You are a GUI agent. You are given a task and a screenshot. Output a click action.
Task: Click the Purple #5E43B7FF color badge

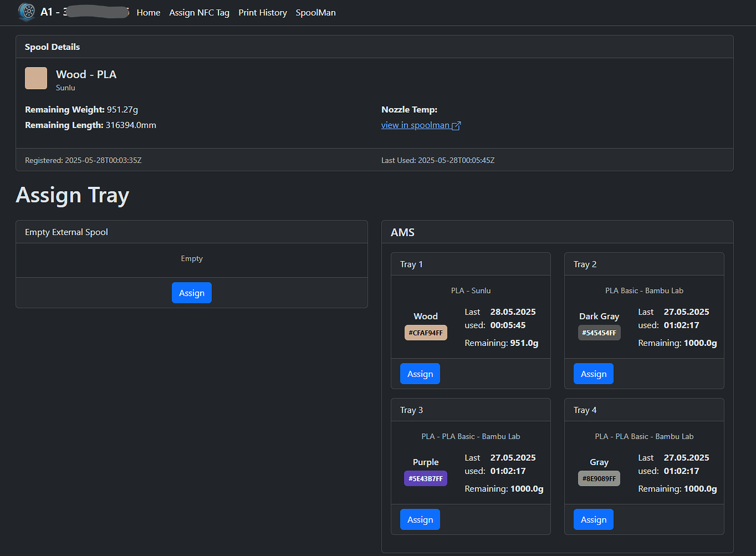pyautogui.click(x=425, y=478)
